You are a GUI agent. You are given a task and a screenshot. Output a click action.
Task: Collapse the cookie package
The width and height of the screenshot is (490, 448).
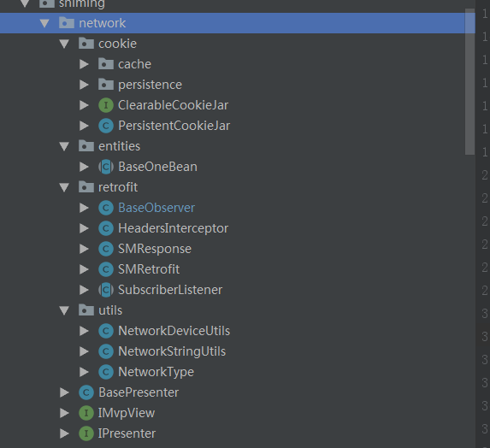64,44
